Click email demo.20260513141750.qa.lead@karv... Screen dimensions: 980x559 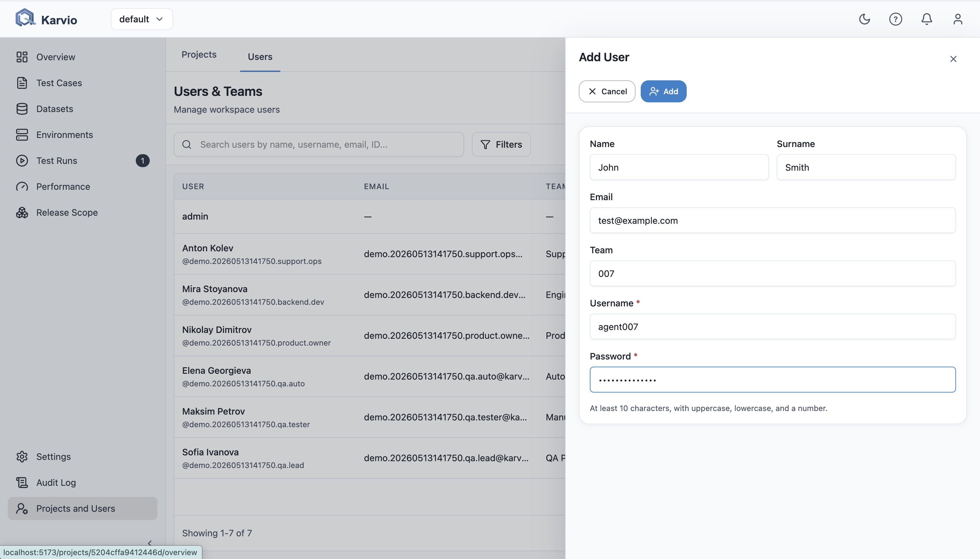[x=446, y=458]
